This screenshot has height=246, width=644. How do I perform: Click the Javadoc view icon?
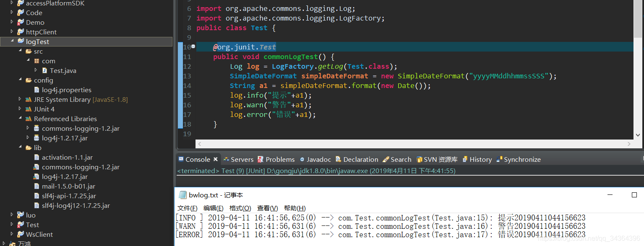pos(302,159)
